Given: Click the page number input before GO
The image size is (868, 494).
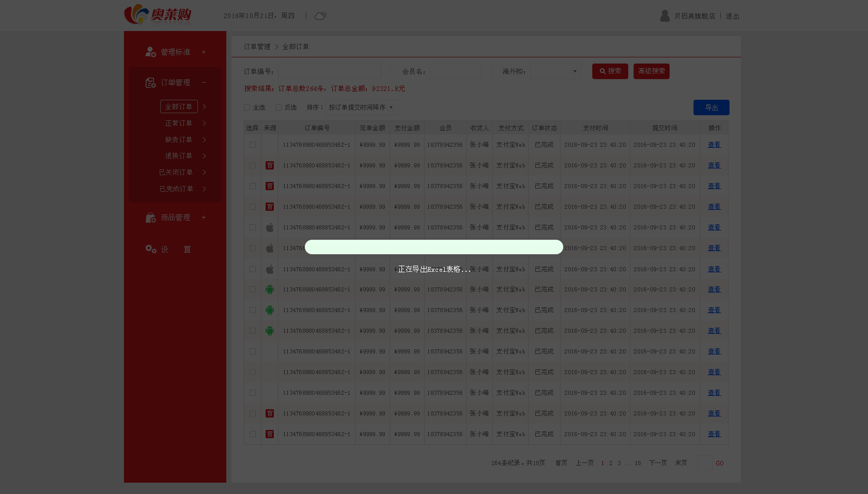Looking at the screenshot, I should coord(705,463).
